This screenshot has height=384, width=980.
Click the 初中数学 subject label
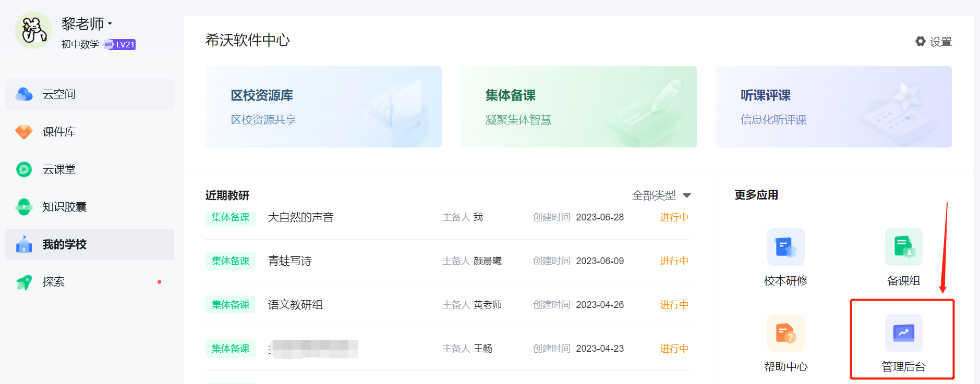coord(80,44)
